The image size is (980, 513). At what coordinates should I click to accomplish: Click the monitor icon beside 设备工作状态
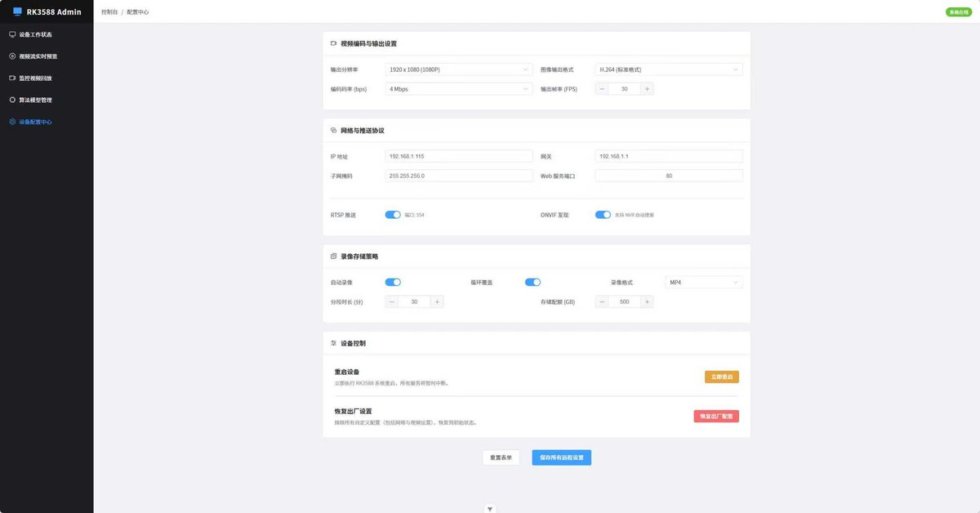pos(12,34)
